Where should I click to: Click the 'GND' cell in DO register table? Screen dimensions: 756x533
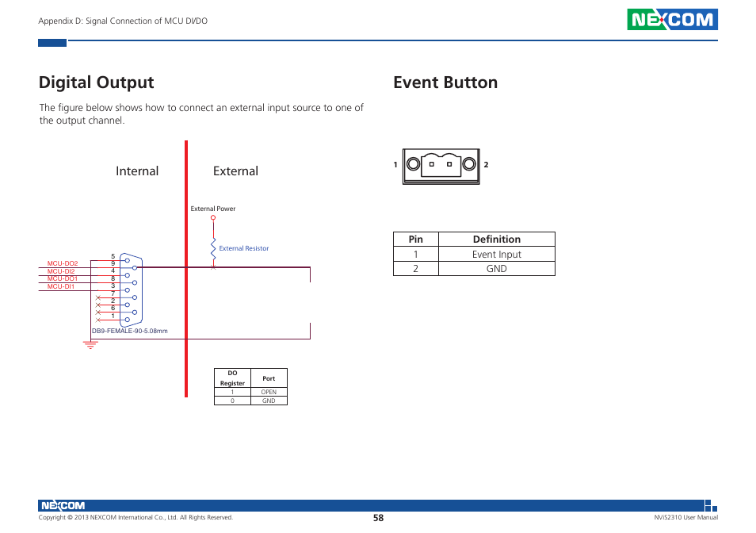coord(269,401)
